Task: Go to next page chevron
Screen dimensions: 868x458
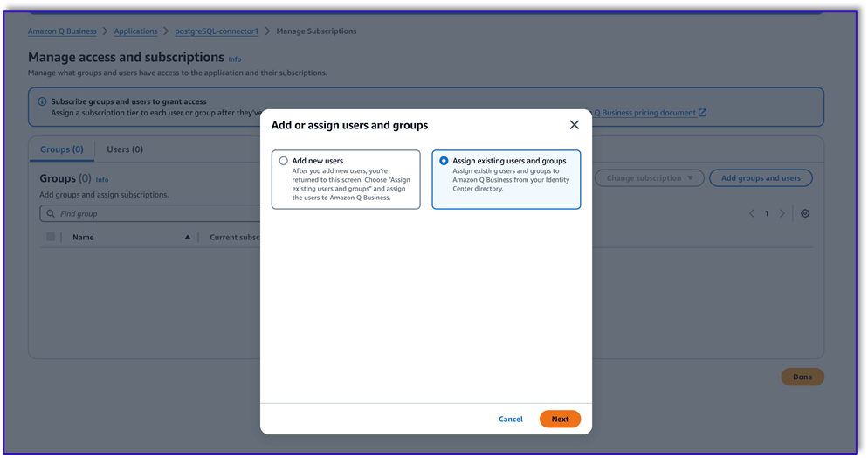Action: [x=782, y=214]
